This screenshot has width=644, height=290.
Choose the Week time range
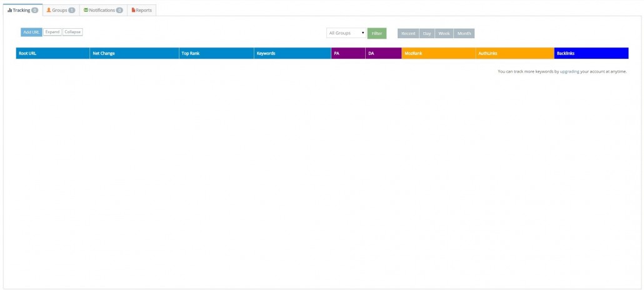(444, 33)
